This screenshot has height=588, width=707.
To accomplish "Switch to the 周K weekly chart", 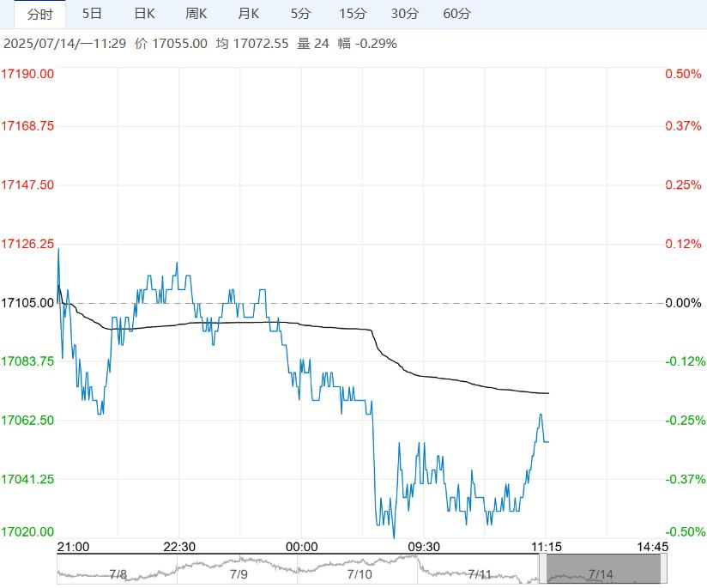I will [x=196, y=14].
